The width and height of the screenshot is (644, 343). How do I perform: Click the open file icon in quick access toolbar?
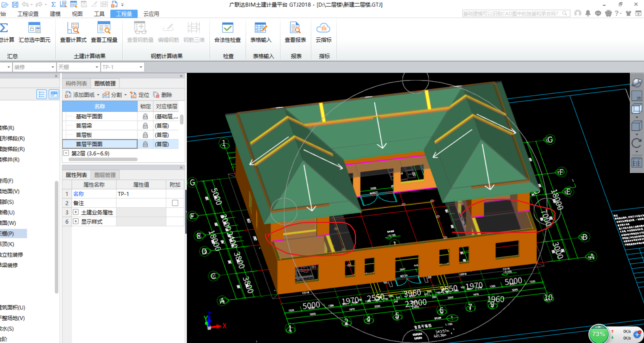5,5
